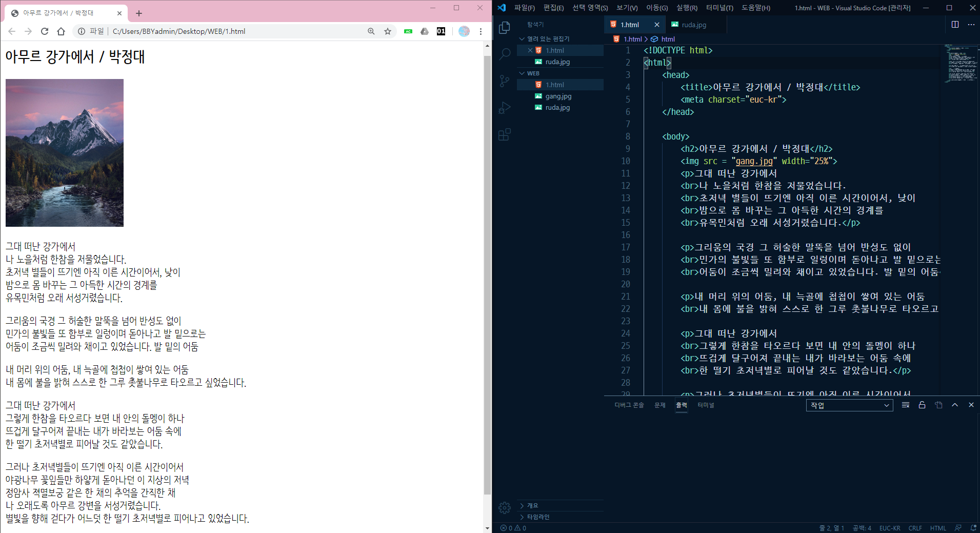The height and width of the screenshot is (533, 980).
Task: Reload the Chrome page
Action: click(x=45, y=31)
